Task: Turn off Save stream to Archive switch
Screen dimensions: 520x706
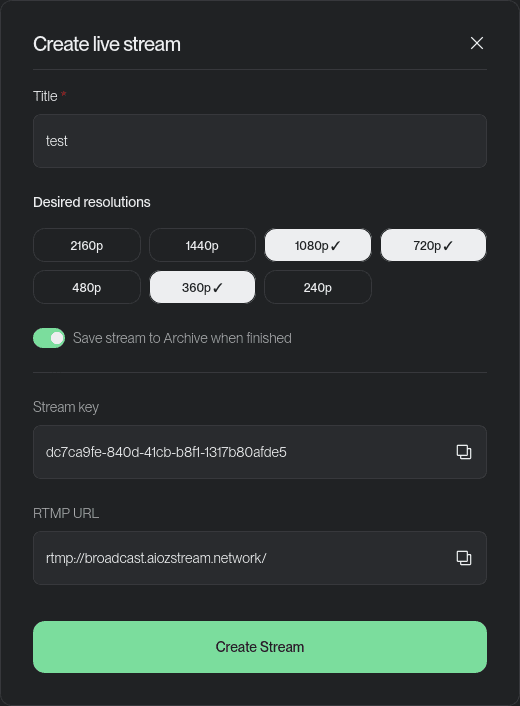Action: pos(49,338)
